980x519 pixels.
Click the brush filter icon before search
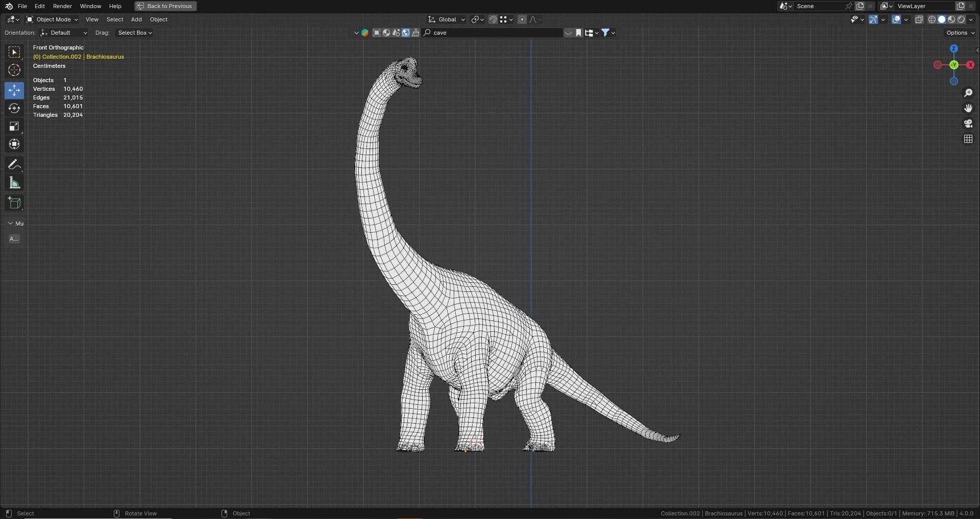coord(415,33)
